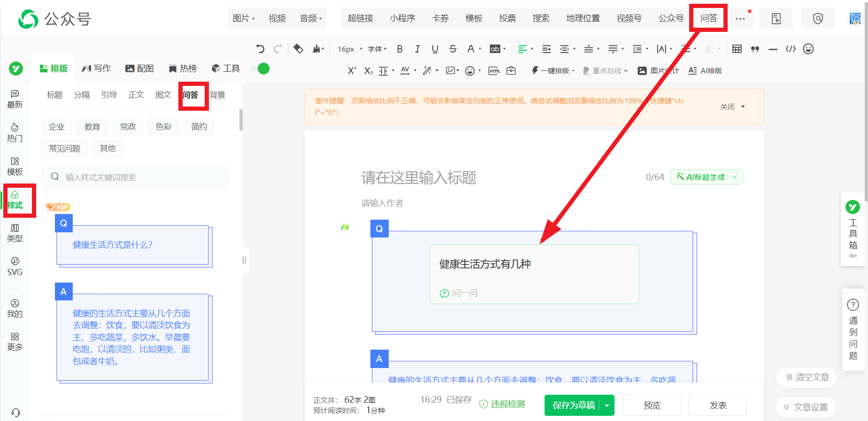This screenshot has width=868, height=421.
Task: Insert a blockquote
Action: click(755, 49)
